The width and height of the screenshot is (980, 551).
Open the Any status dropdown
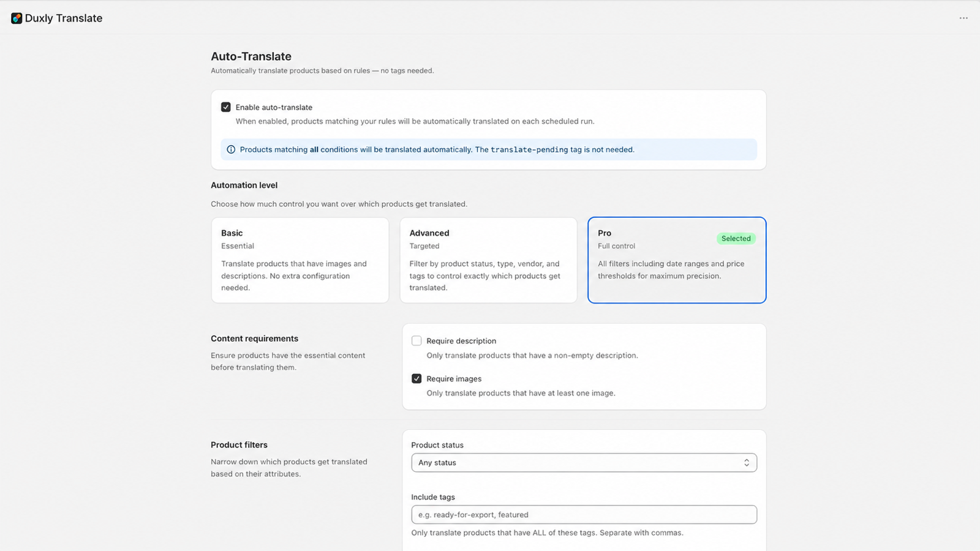point(584,463)
